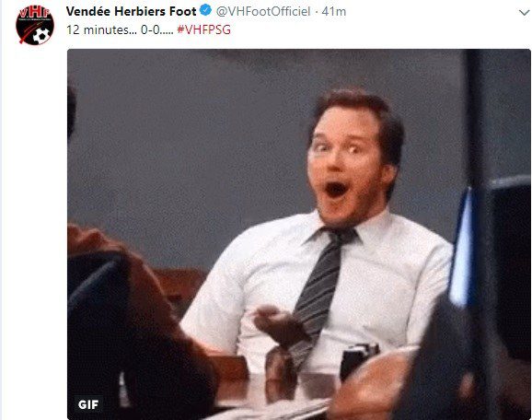The height and width of the screenshot is (420, 532).
Task: Expand the tweet options chevron
Action: [525, 13]
